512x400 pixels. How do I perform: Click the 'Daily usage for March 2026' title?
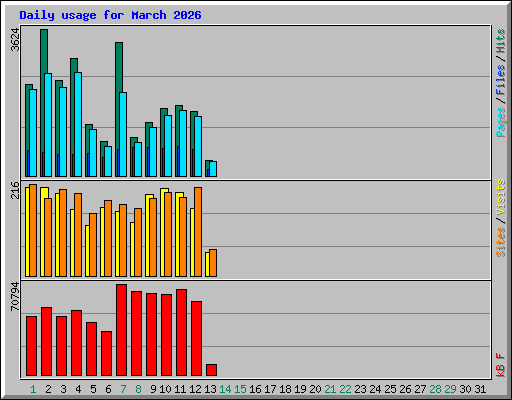pyautogui.click(x=110, y=15)
